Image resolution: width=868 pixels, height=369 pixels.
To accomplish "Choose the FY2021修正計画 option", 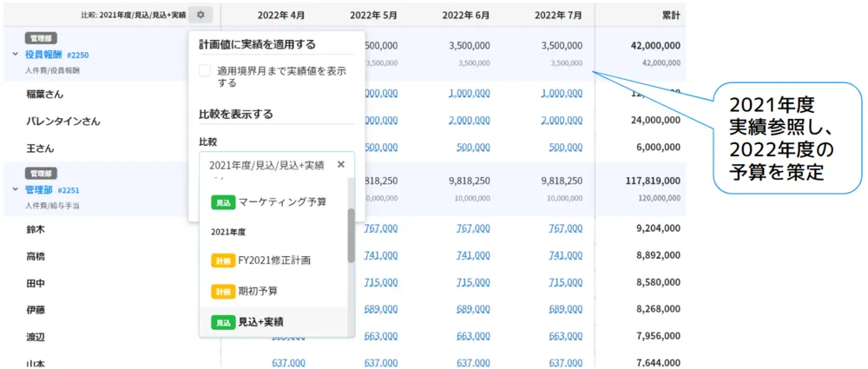I will pyautogui.click(x=274, y=260).
